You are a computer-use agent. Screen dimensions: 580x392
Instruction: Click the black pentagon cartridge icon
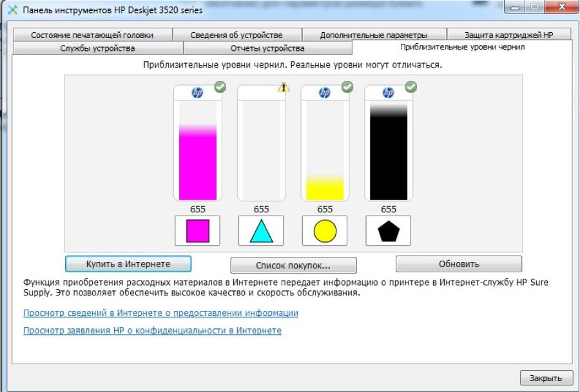coord(389,231)
